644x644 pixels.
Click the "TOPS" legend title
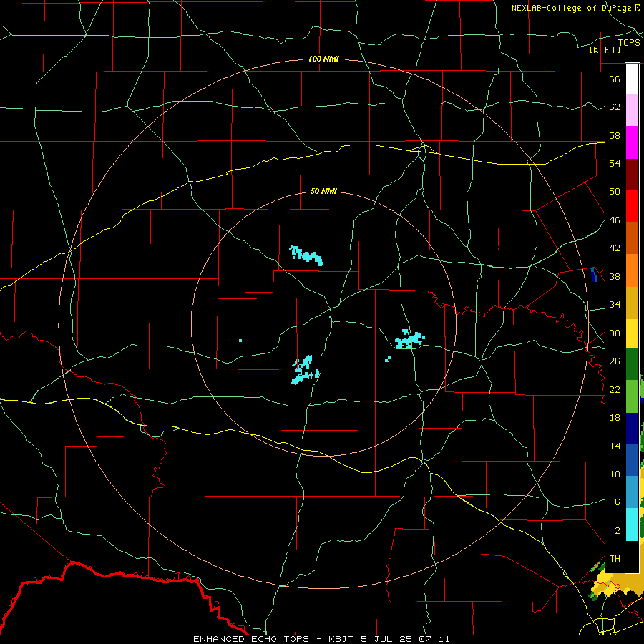point(628,42)
